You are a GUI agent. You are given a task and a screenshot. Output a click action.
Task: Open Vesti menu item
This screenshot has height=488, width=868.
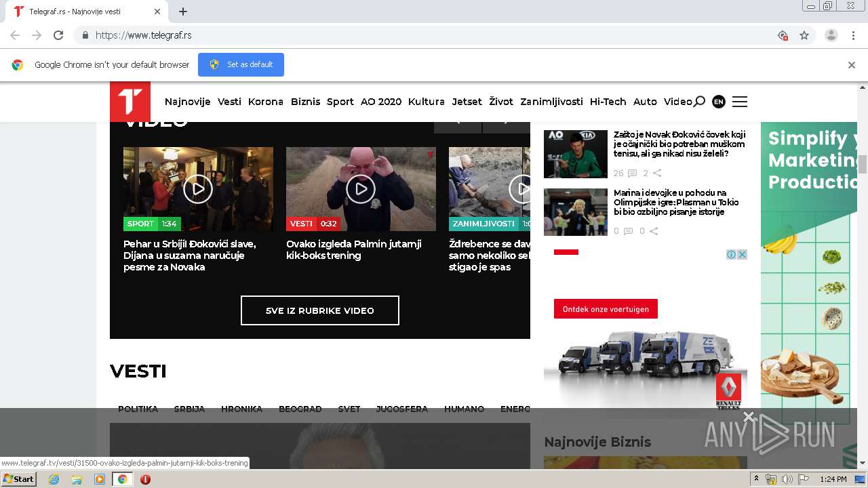[x=229, y=102]
